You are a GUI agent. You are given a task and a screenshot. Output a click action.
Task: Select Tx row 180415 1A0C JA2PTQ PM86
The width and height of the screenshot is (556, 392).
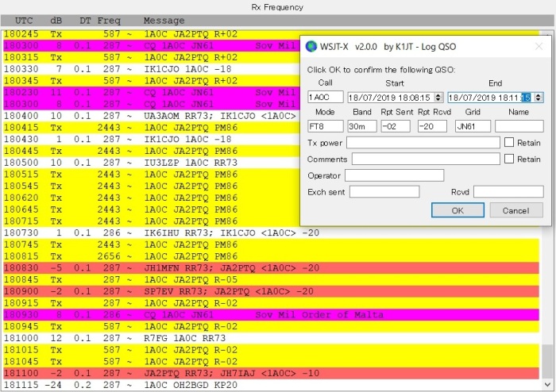click(x=152, y=128)
